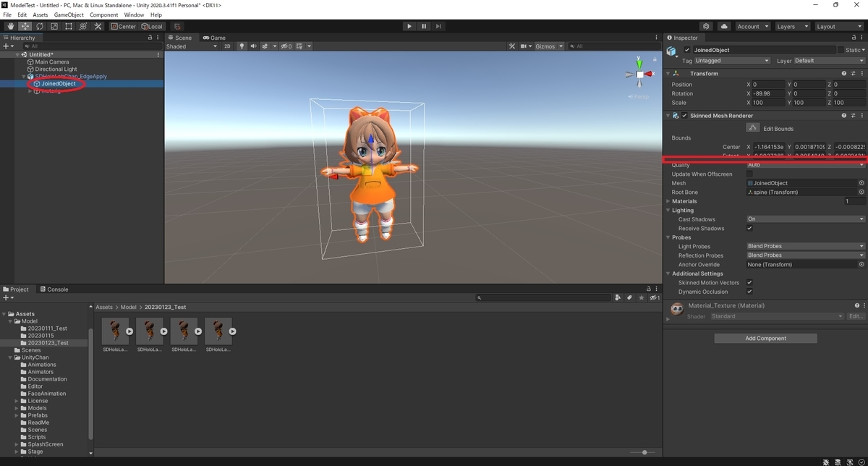Open the Assets menu
868x466 pixels.
(41, 14)
